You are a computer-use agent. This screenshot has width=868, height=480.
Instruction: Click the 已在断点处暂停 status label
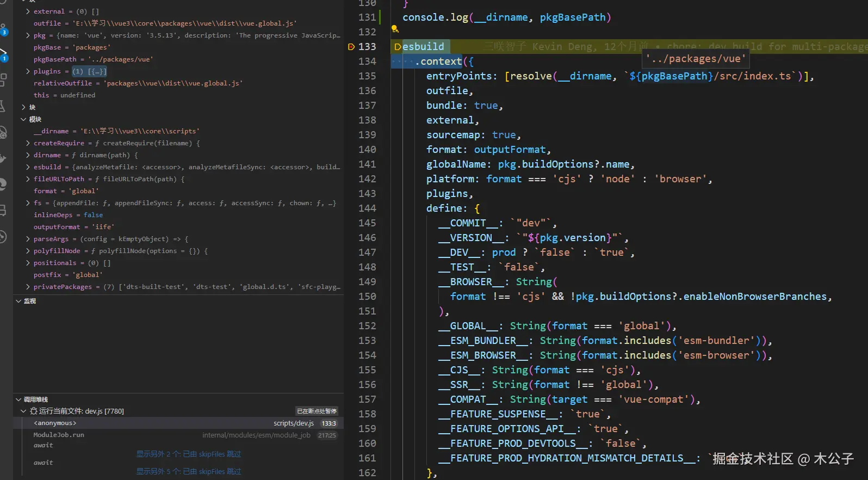point(317,411)
